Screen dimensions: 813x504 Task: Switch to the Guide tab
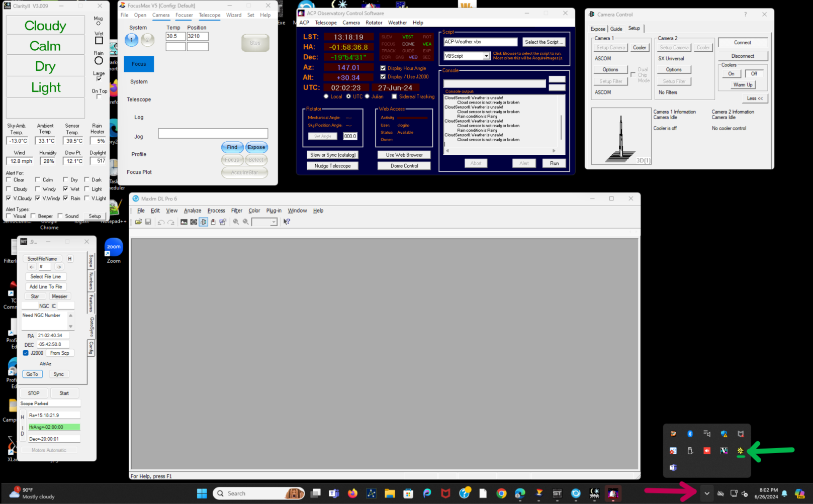pos(616,29)
